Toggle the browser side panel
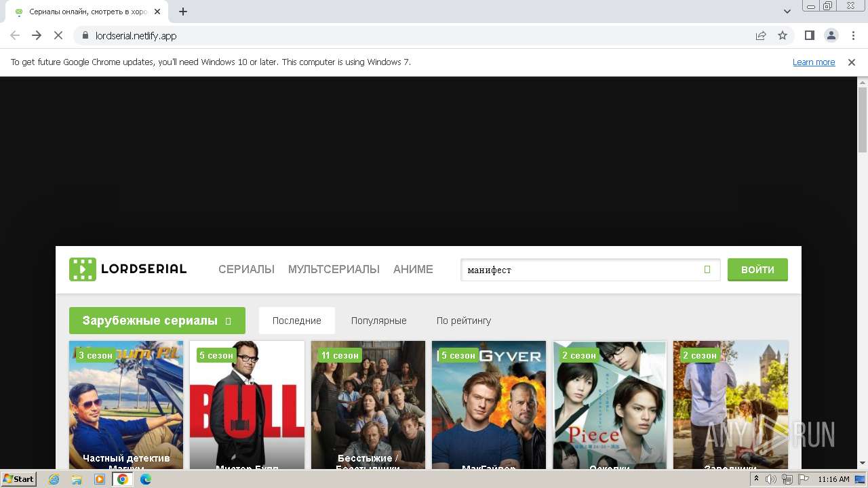The image size is (868, 488). tap(809, 35)
